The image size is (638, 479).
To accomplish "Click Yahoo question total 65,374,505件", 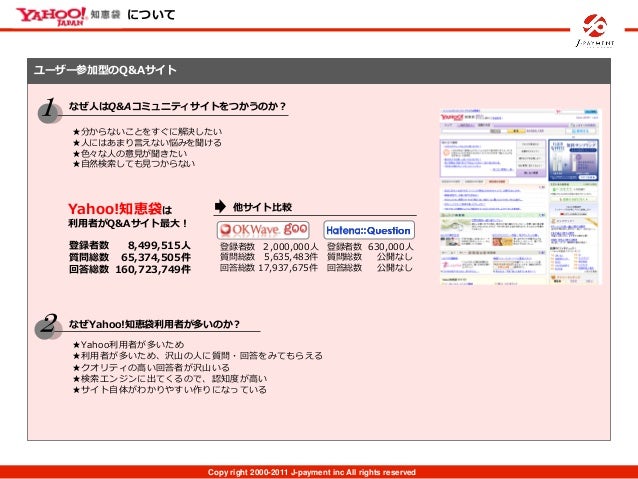I will pos(156,257).
